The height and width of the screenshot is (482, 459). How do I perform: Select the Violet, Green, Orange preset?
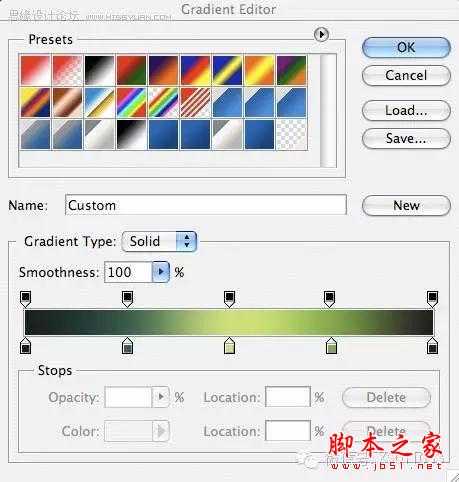[291, 70]
